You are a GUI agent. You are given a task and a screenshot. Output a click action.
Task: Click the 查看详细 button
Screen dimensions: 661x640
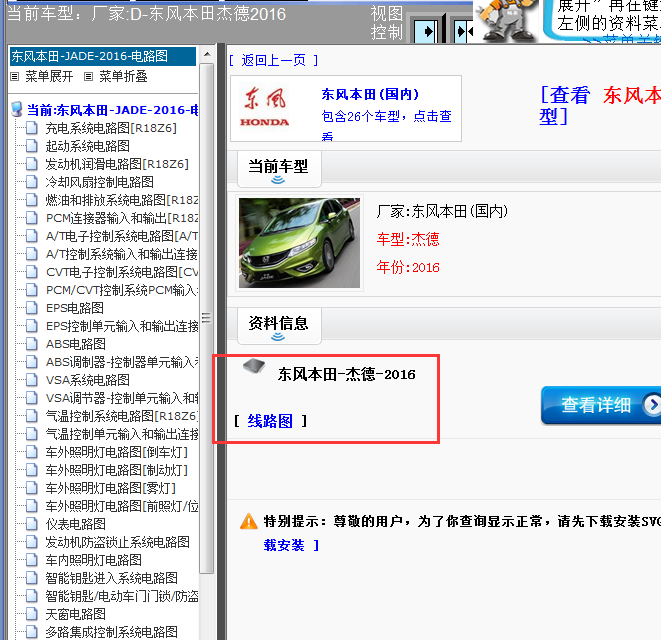click(x=601, y=405)
